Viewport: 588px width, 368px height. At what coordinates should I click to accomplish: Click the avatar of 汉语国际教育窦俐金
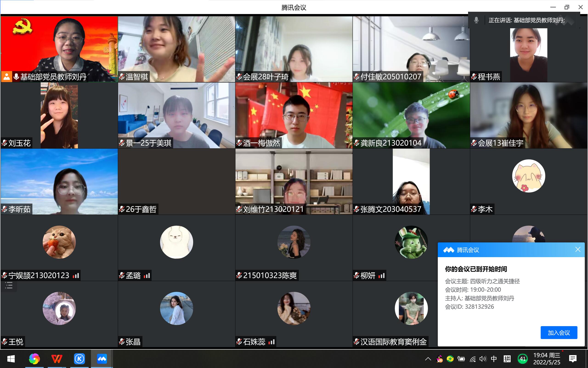[411, 308]
